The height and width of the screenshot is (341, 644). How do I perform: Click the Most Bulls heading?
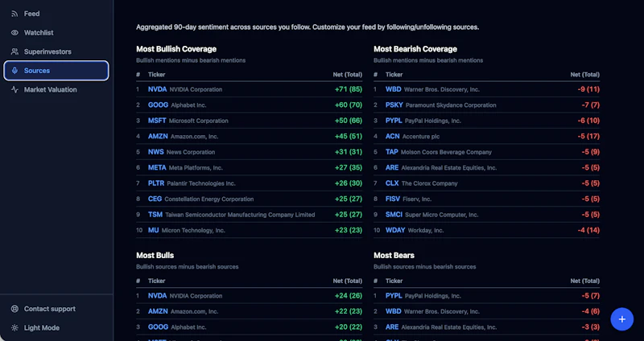click(155, 255)
